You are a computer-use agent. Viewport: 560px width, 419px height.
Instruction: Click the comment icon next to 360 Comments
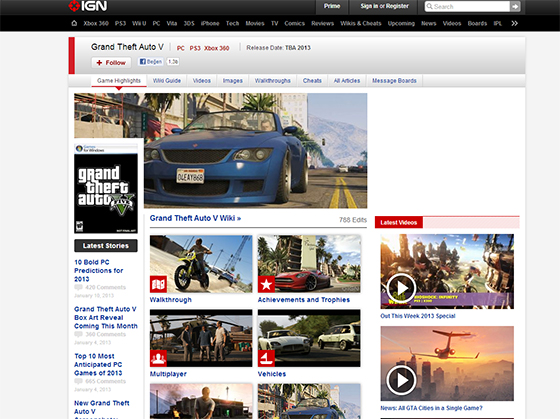(78, 334)
